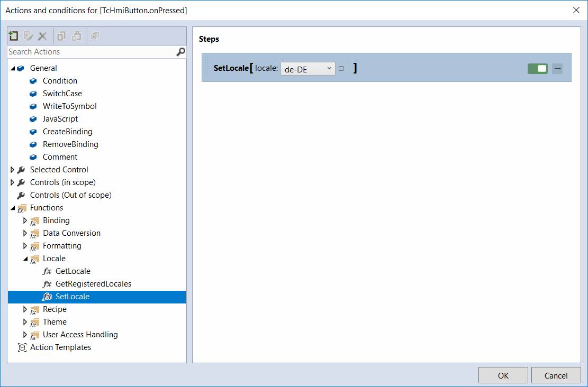This screenshot has height=387, width=588.
Task: Click the Functions folder icon
Action: (22, 209)
